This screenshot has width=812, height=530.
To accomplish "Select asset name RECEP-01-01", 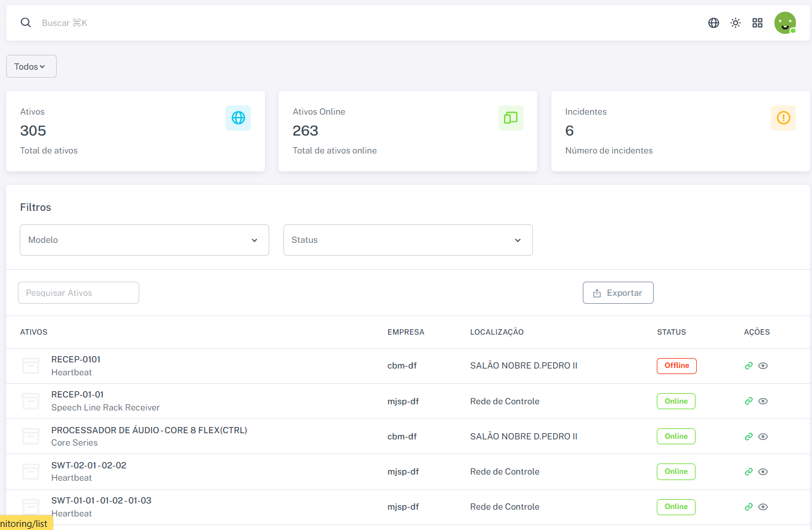I will (78, 394).
